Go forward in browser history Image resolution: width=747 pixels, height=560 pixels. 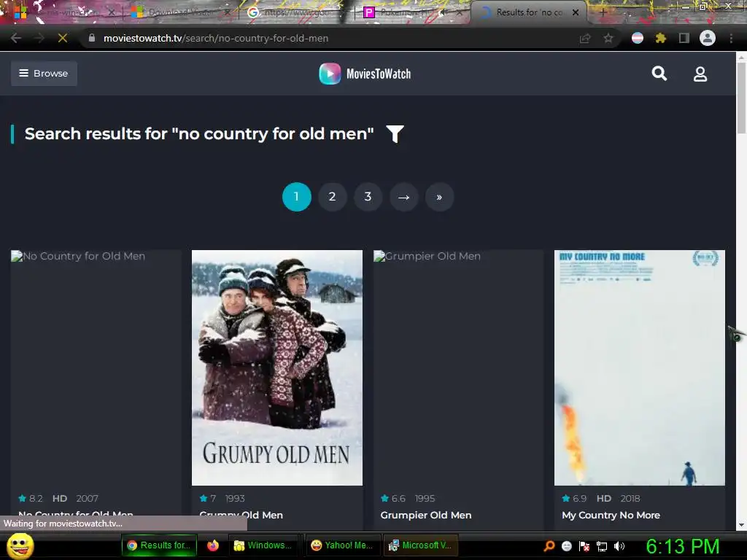[39, 38]
